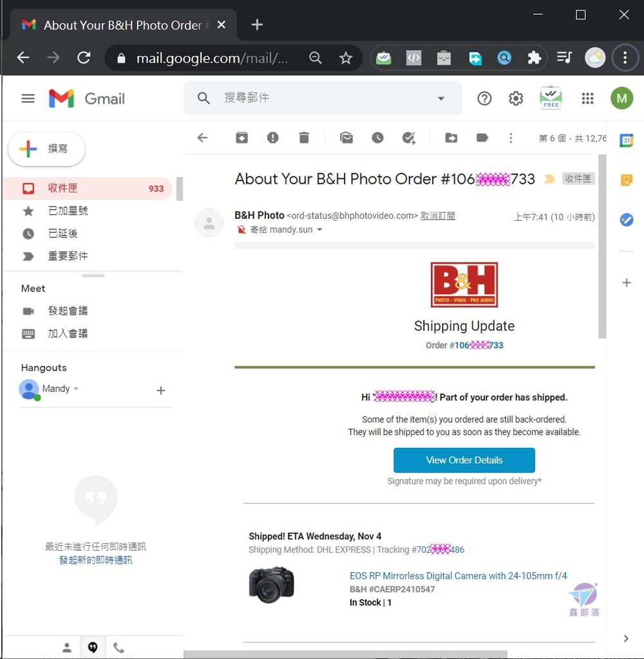Open Google Keep side panel icon
644x659 pixels.
[627, 180]
